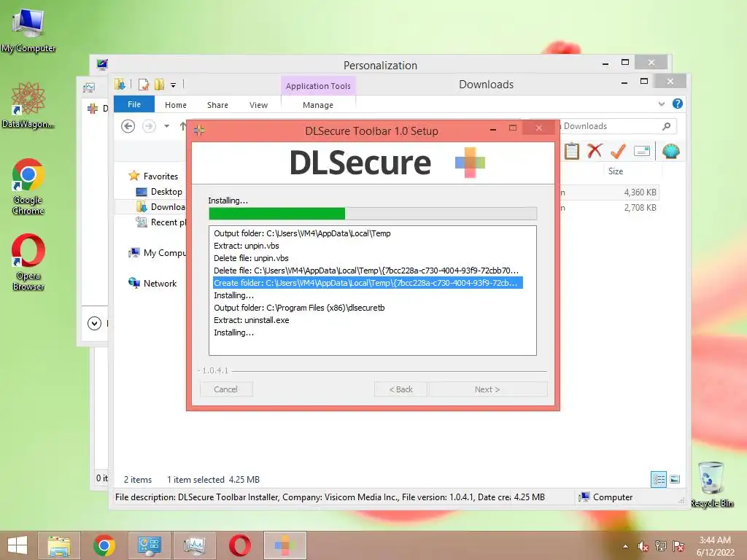Click Cancel in DLSecure setup
Screen dimensions: 747x560
226,389
